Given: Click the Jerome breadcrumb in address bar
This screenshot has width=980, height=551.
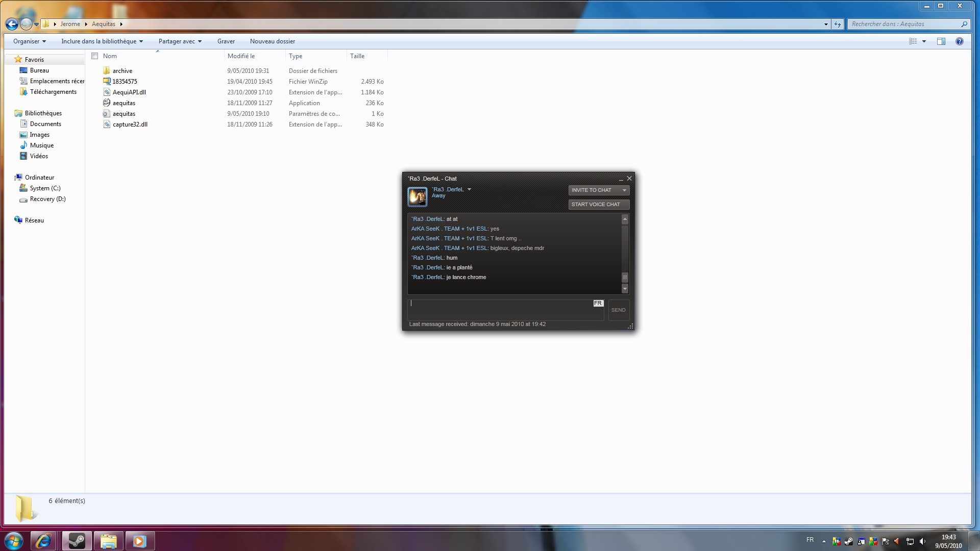Looking at the screenshot, I should 70,24.
